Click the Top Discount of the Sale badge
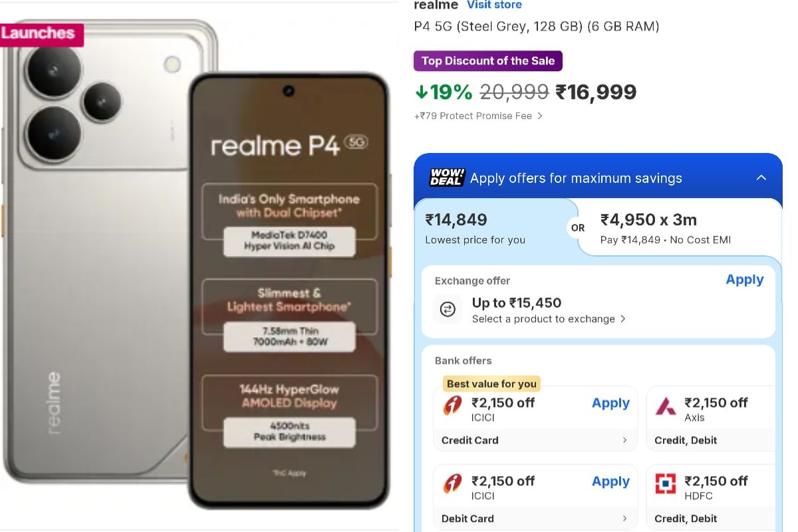This screenshot has height=532, width=798. [487, 61]
